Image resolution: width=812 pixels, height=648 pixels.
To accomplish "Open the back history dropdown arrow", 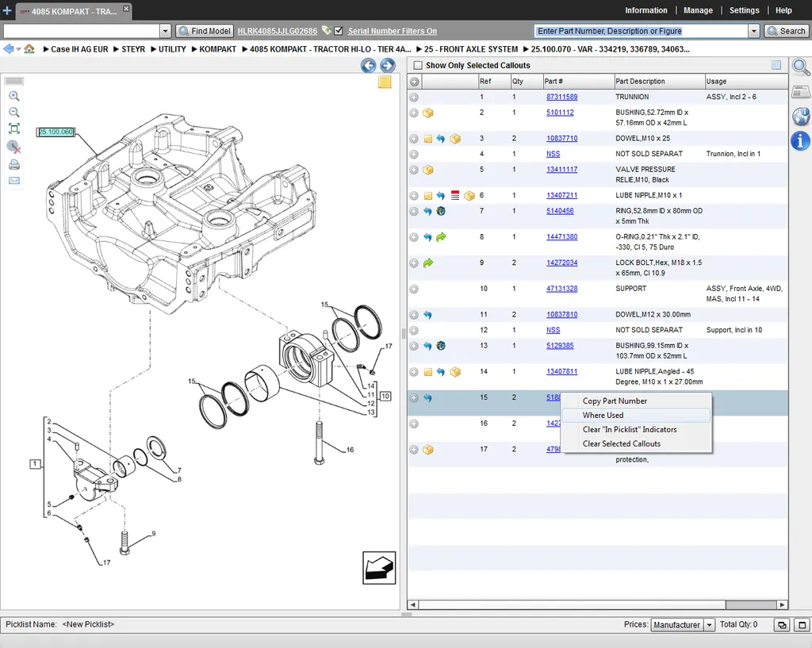I will 19,49.
